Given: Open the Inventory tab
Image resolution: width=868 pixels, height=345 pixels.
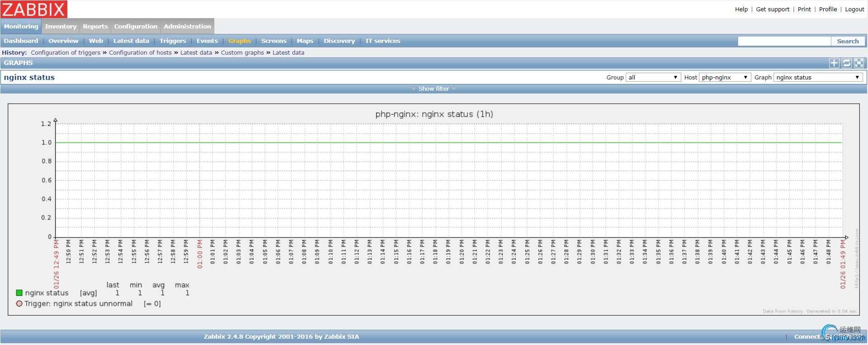Looking at the screenshot, I should [x=61, y=27].
